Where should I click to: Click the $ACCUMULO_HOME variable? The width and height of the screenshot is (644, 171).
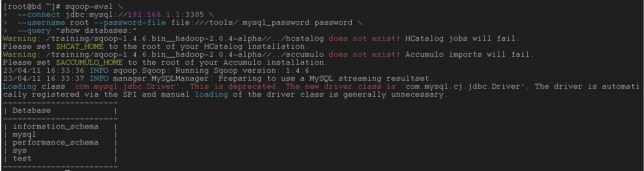(x=89, y=62)
